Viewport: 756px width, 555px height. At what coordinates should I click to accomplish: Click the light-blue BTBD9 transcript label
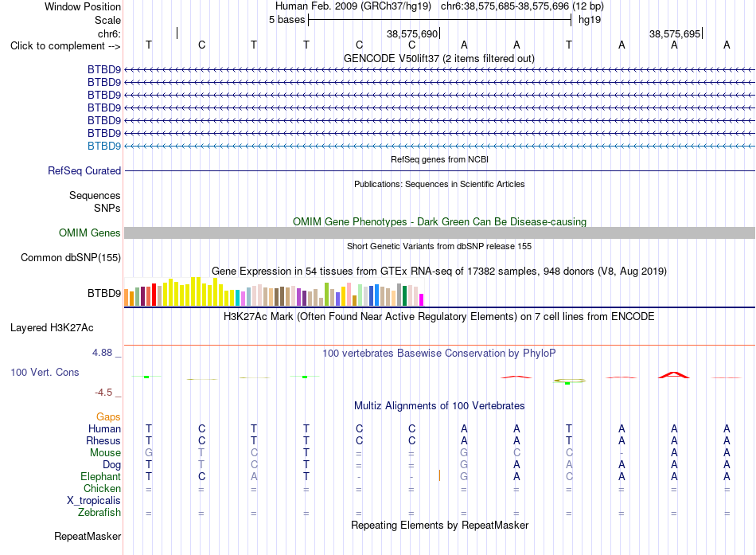tap(104, 146)
